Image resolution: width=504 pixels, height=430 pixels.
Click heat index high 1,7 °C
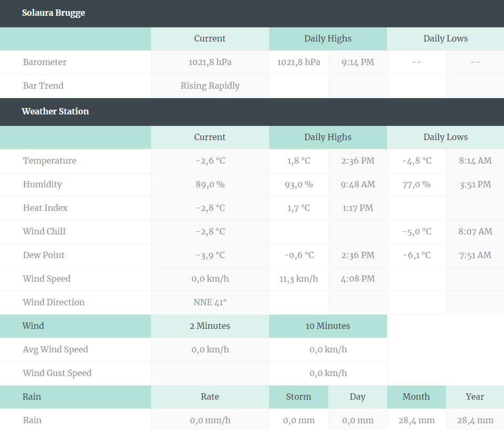pos(298,208)
